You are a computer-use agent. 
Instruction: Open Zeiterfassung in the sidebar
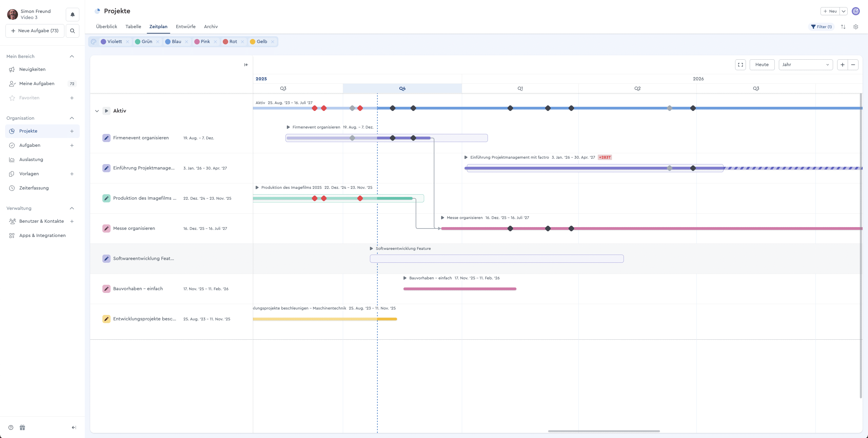(34, 188)
